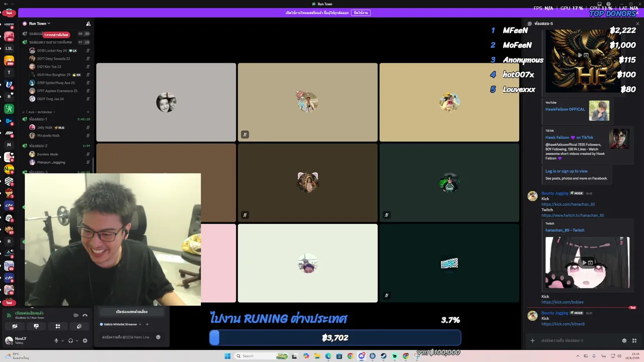Collapse the RUN - INTERVIEW category
The image size is (644, 362).
41,112
